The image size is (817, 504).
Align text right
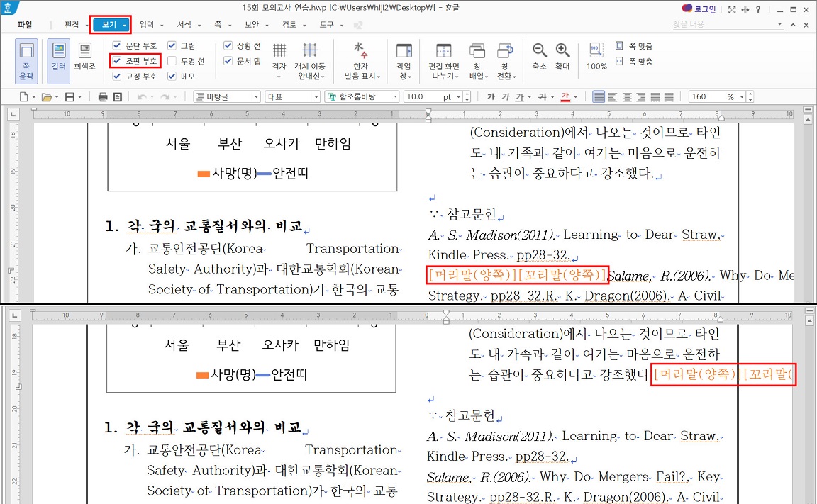click(641, 97)
